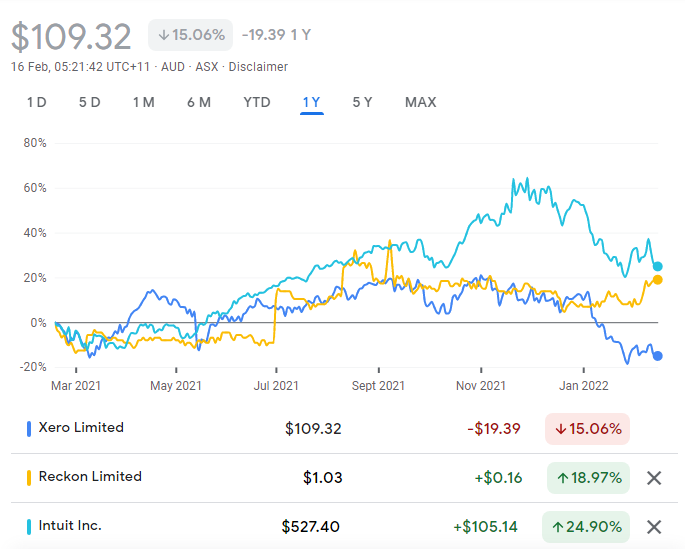
Task: Open the 5 Y range tab
Action: [x=362, y=102]
